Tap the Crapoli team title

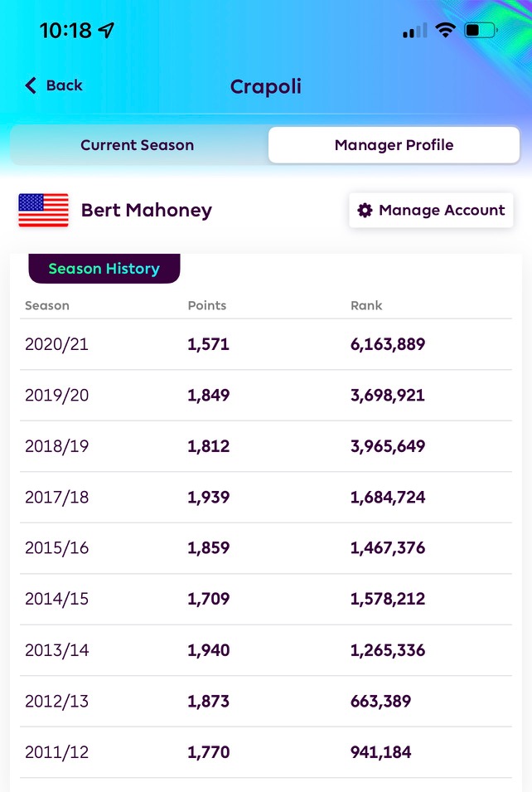point(266,86)
